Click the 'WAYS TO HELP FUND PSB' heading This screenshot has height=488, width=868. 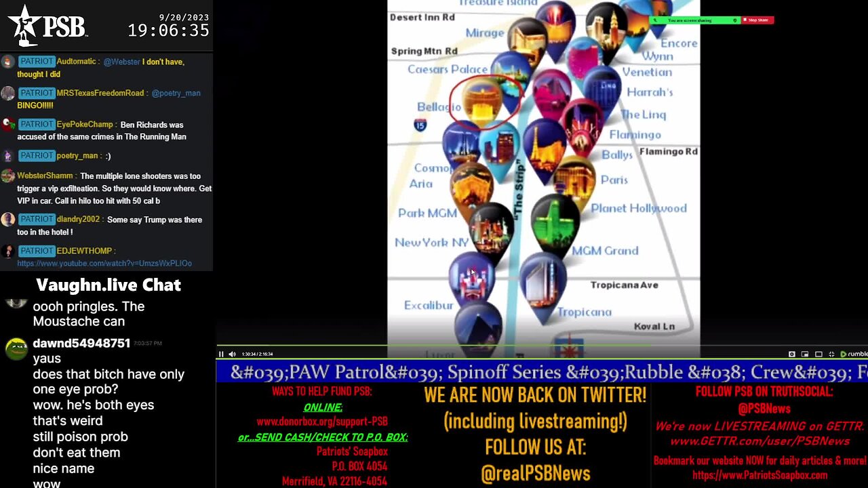[x=322, y=392]
